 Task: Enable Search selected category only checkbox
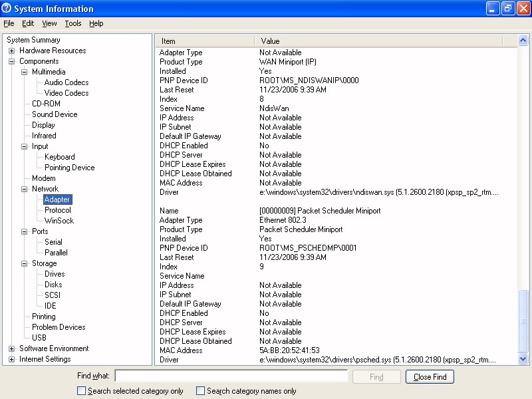(82, 391)
